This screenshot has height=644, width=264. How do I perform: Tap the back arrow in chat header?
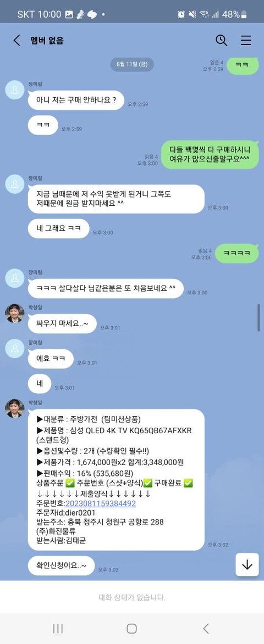pos(16,40)
